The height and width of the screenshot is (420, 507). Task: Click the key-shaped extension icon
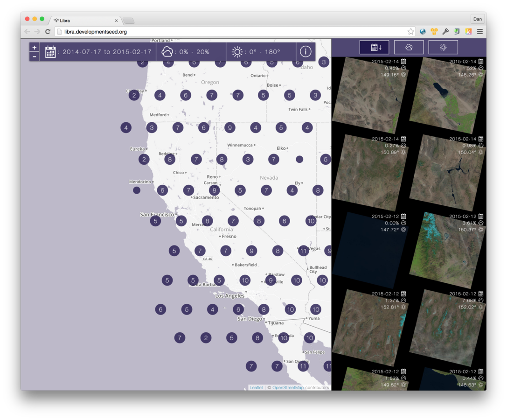445,31
